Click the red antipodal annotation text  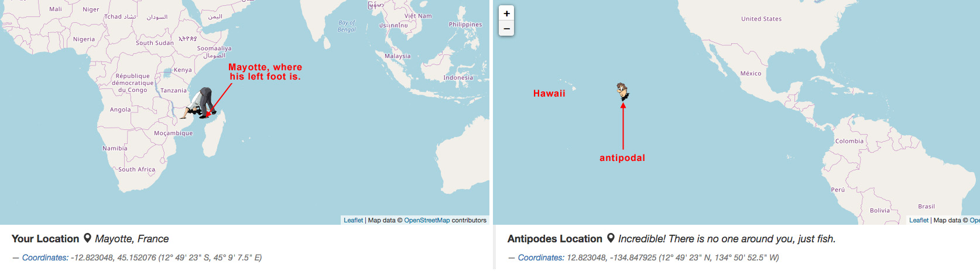(x=622, y=158)
